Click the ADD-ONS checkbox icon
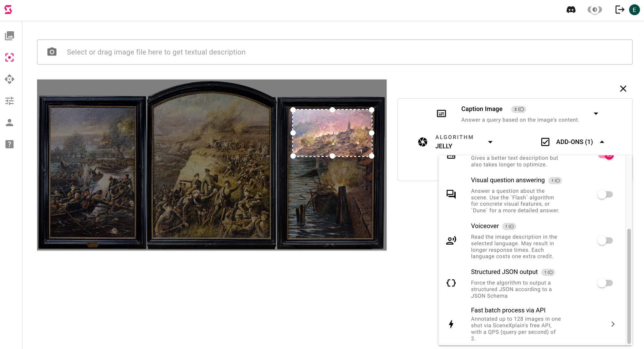The height and width of the screenshot is (349, 644). (x=545, y=142)
